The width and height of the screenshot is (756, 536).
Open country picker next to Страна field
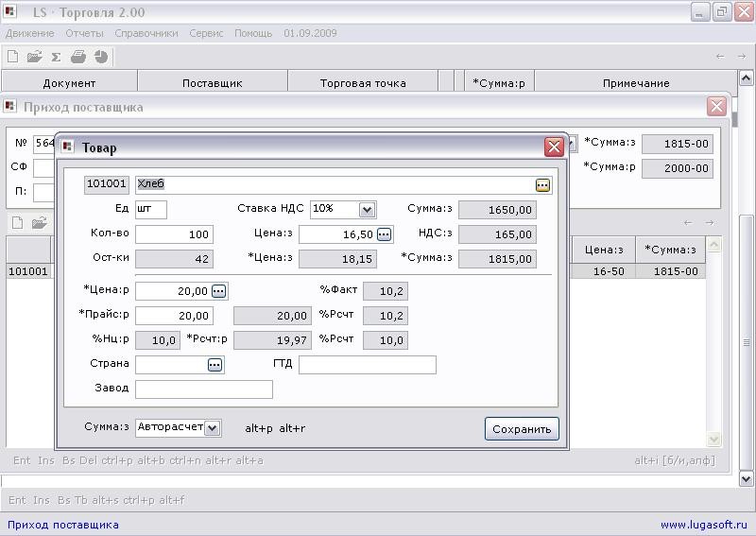[215, 365]
